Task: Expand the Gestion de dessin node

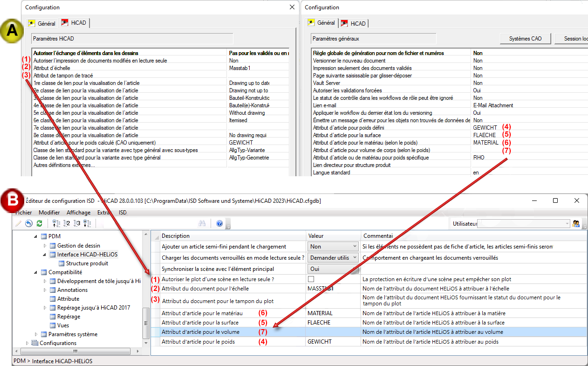Action: (x=45, y=246)
